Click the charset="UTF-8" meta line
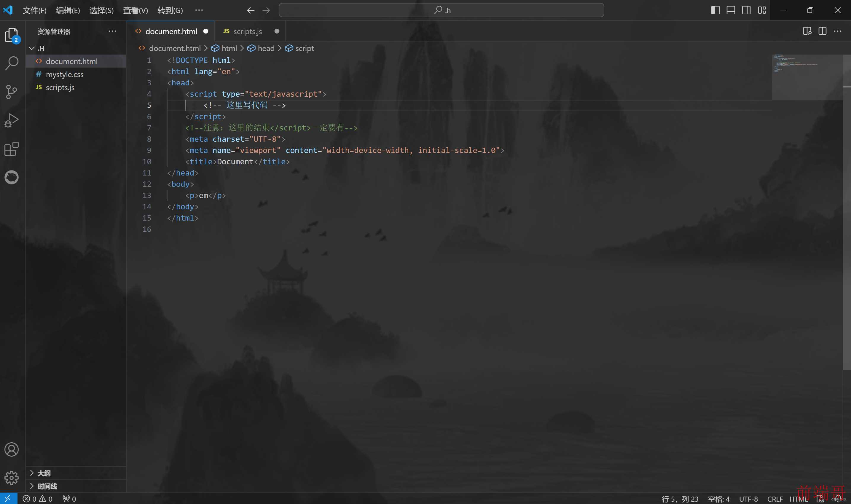This screenshot has height=504, width=851. coord(235,139)
